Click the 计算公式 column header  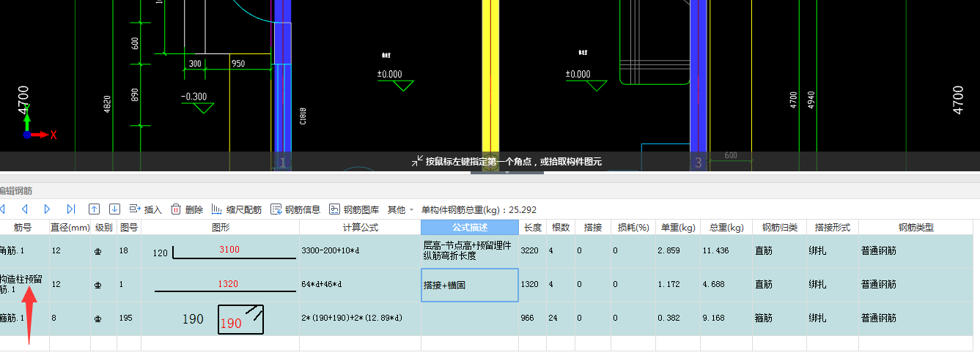(360, 228)
